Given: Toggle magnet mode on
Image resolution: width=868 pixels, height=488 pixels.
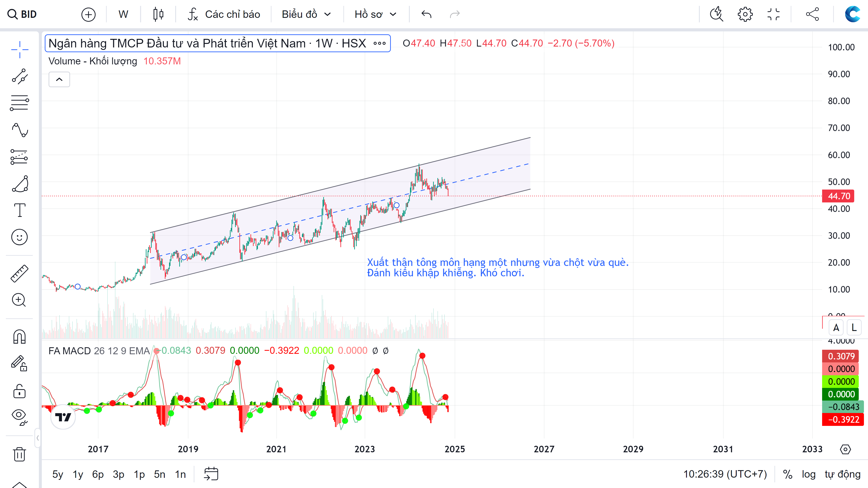Looking at the screenshot, I should point(19,336).
